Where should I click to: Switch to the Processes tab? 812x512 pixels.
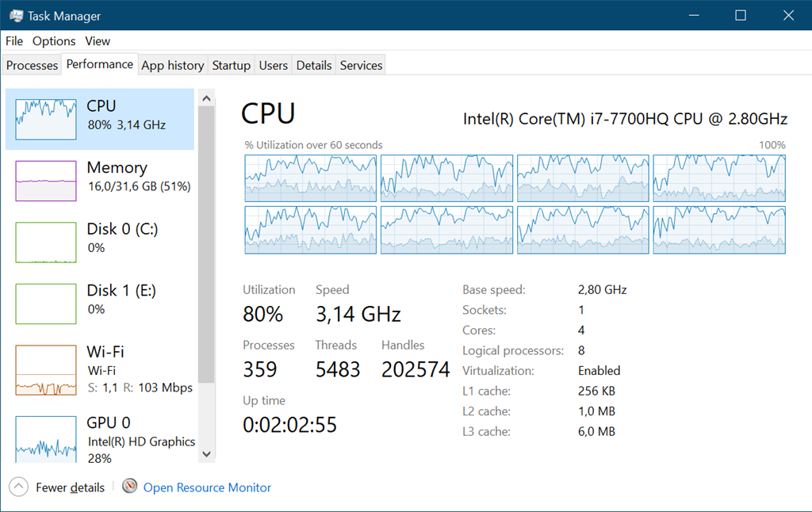coord(33,66)
